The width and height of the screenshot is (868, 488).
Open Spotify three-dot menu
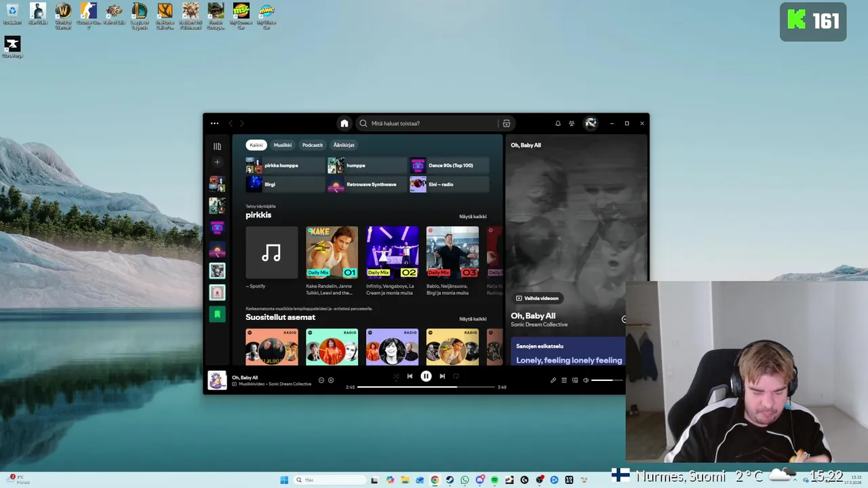pos(214,123)
